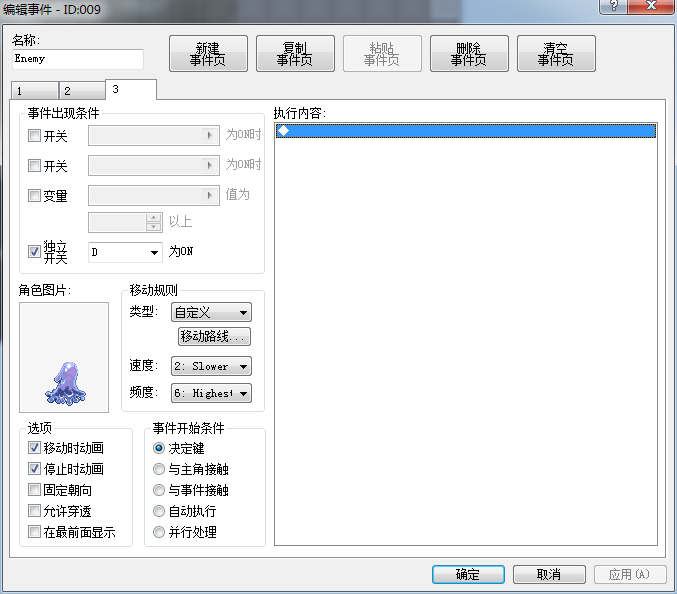Enable the second 开关 condition checkbox

click(x=34, y=165)
